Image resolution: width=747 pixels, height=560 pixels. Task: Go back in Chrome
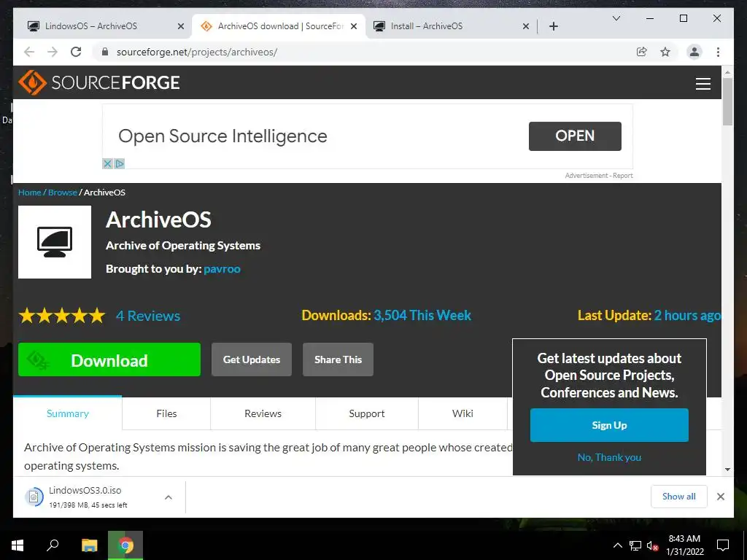click(x=29, y=52)
